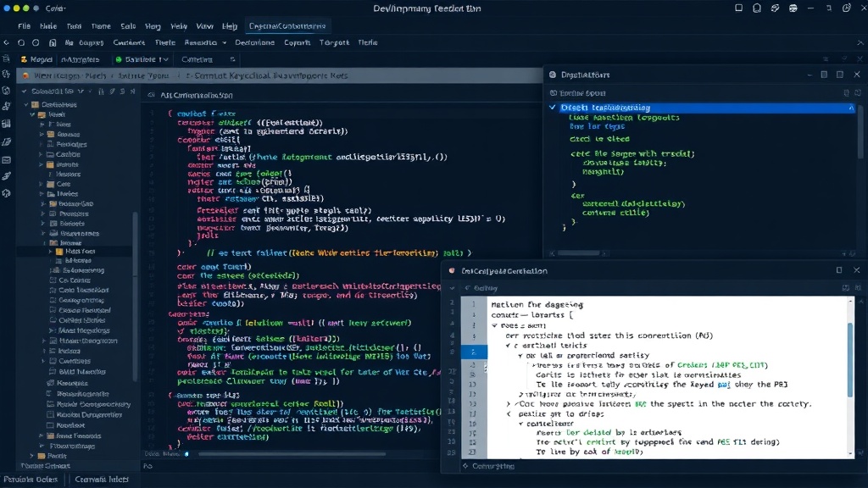This screenshot has width=868, height=488.
Task: Select the Cometing tab
Action: pos(197,59)
